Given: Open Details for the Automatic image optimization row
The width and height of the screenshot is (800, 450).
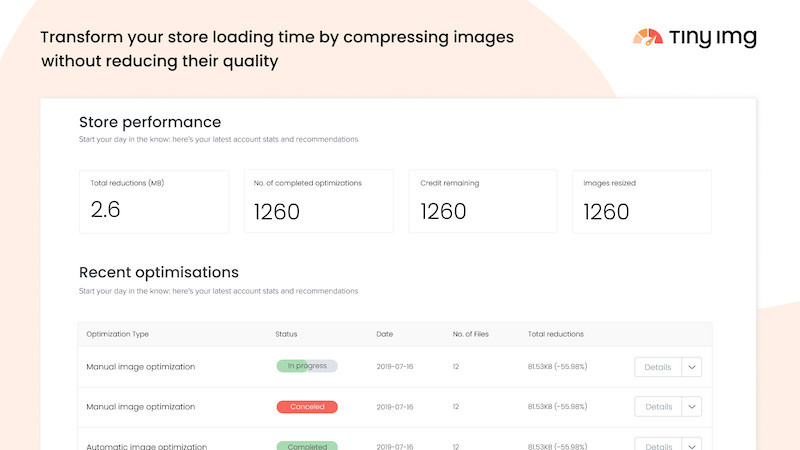Looking at the screenshot, I should [658, 444].
